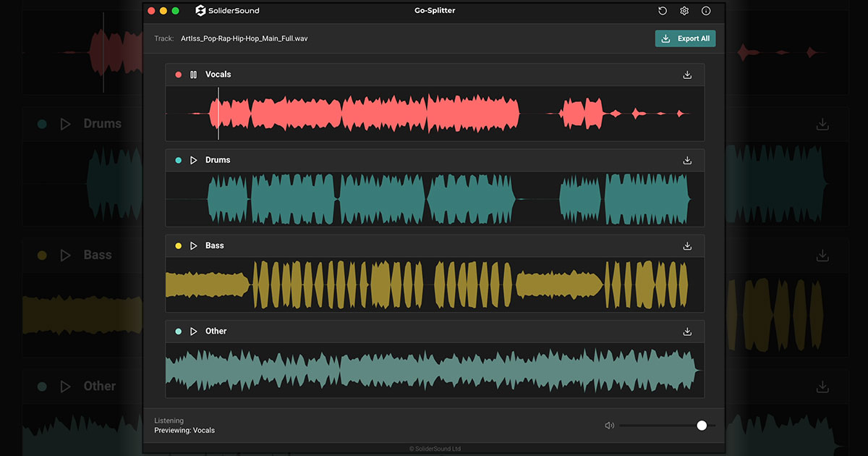
Task: Open settings via the gear icon
Action: pyautogui.click(x=684, y=11)
